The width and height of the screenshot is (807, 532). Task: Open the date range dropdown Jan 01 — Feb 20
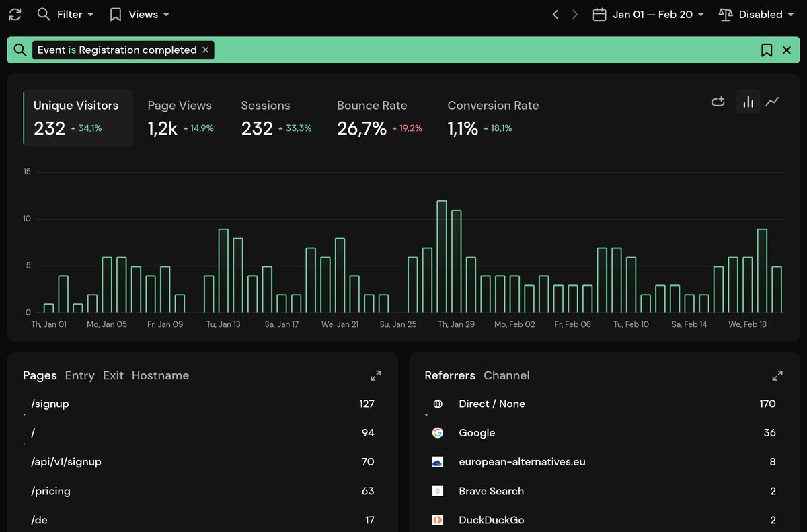(x=648, y=14)
